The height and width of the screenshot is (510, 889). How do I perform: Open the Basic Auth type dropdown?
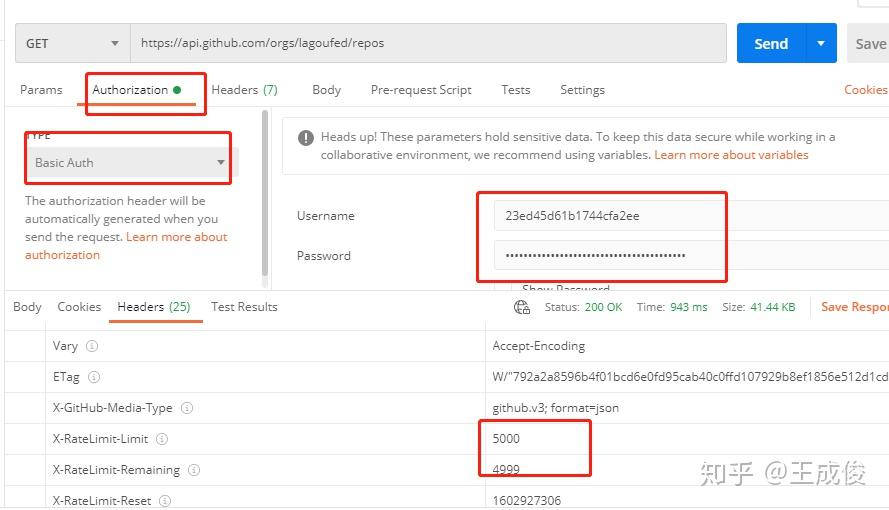pyautogui.click(x=128, y=163)
